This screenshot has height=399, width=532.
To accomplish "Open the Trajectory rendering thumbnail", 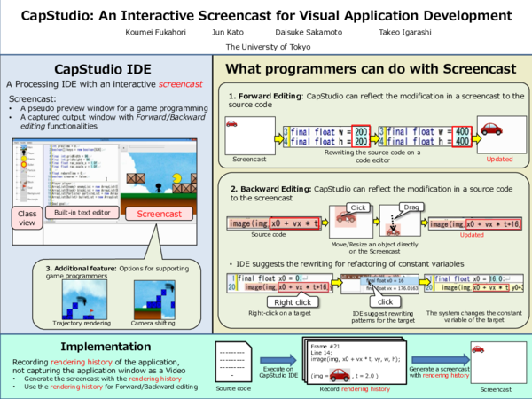I will click(84, 300).
